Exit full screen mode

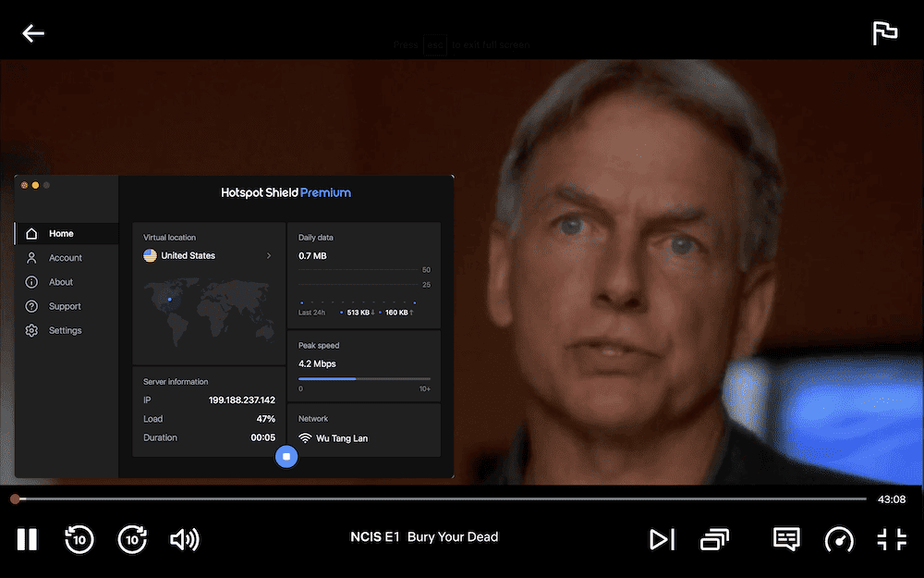click(892, 539)
